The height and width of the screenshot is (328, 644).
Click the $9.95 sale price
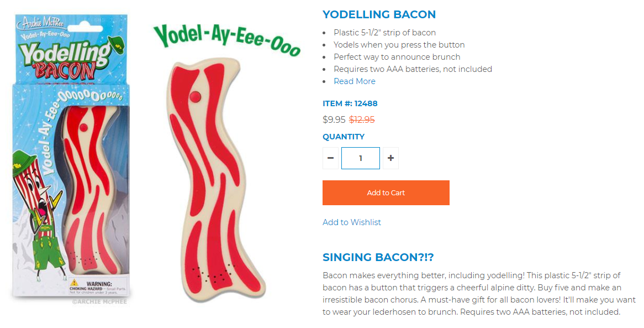point(334,119)
